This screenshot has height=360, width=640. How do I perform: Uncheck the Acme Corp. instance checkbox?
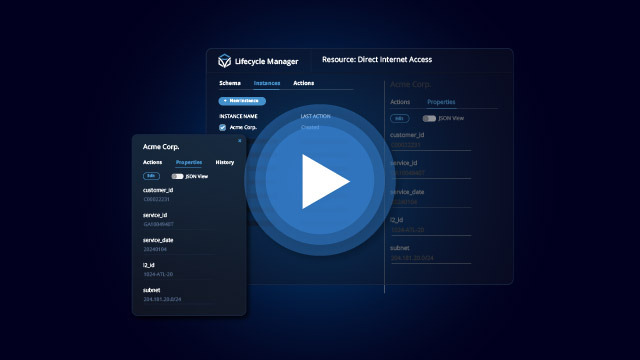point(222,127)
